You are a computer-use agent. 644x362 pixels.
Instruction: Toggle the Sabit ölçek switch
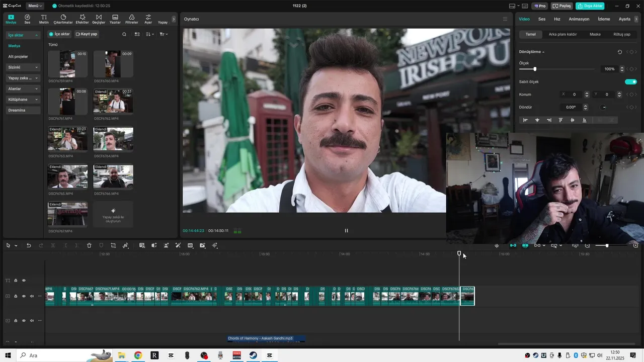pos(630,81)
